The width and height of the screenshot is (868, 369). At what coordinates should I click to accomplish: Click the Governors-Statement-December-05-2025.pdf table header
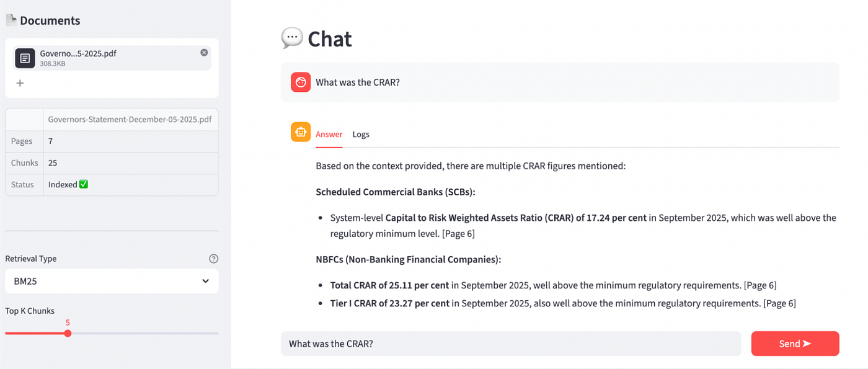click(130, 119)
